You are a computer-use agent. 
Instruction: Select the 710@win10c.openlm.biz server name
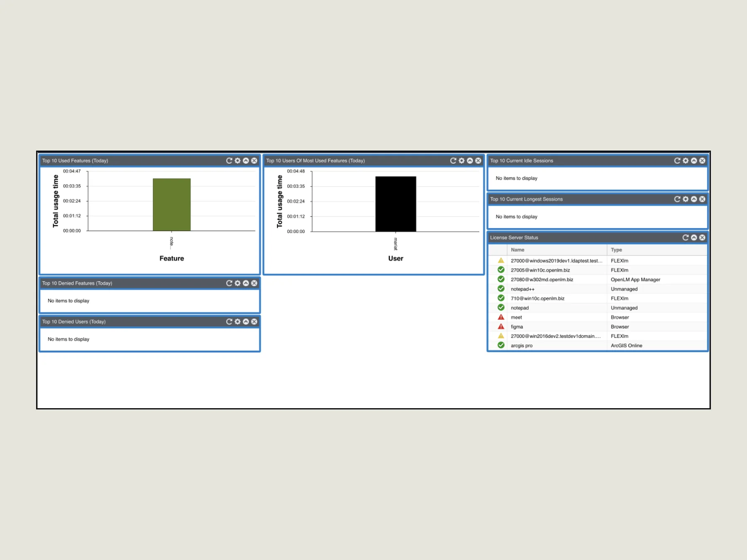pos(537,299)
